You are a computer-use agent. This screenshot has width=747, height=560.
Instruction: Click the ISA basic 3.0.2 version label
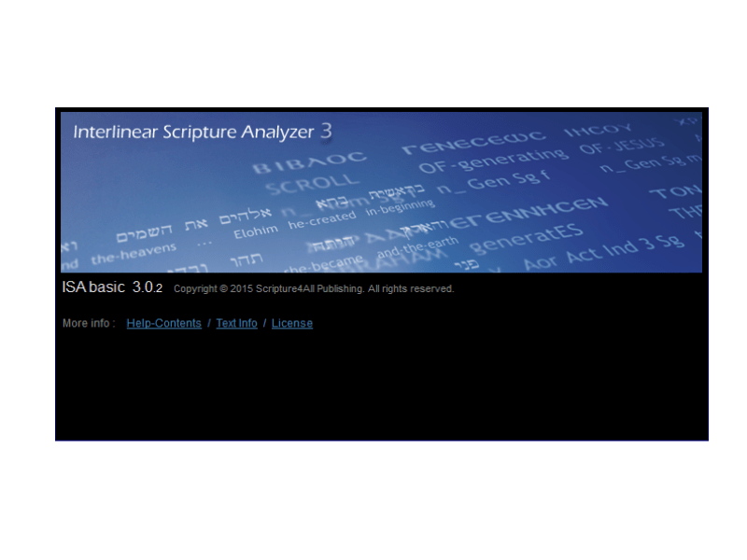(x=112, y=287)
